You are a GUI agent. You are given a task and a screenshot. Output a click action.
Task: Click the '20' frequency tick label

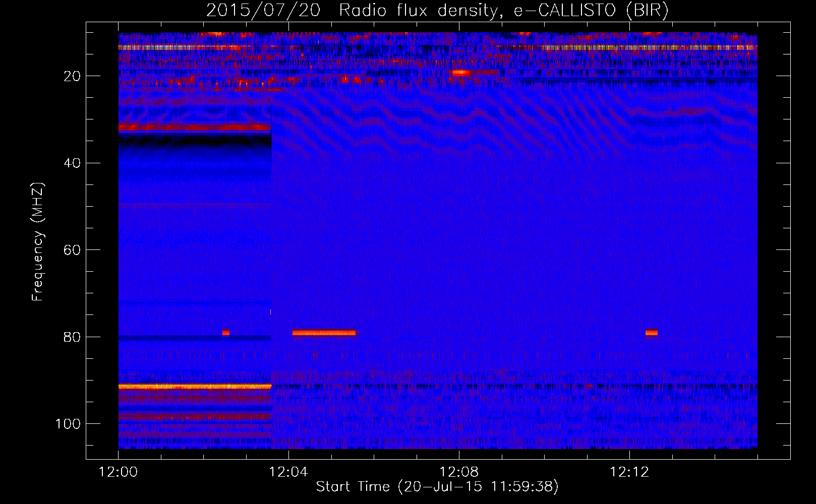(72, 76)
